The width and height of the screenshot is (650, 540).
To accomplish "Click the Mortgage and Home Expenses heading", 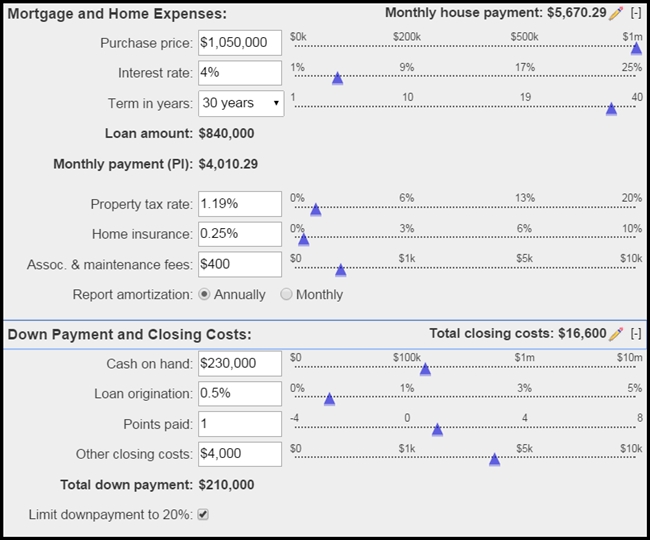I will click(117, 14).
